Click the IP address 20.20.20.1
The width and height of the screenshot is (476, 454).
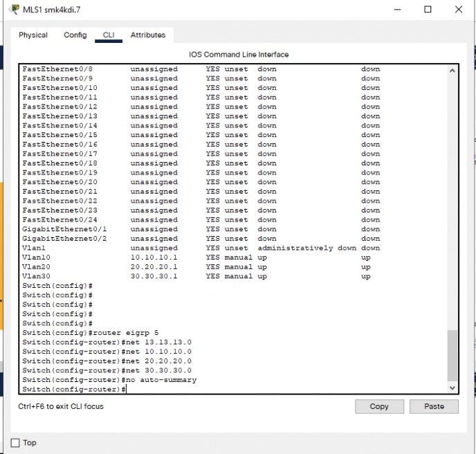[x=154, y=267]
